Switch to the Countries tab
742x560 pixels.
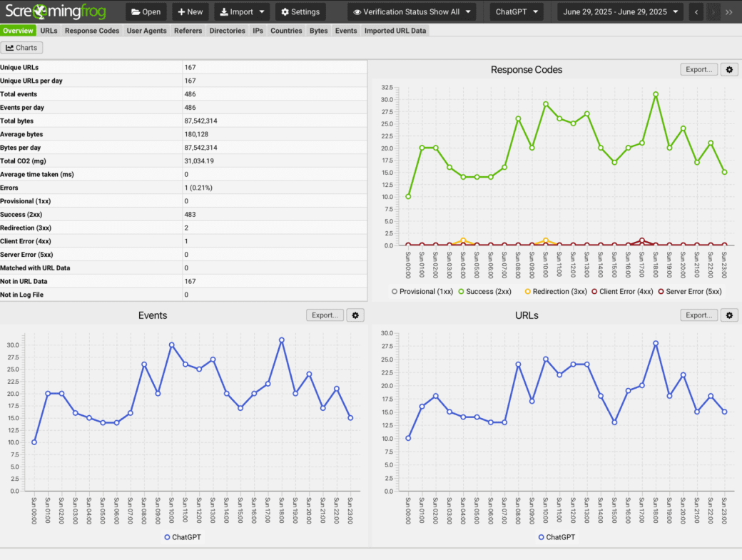(x=286, y=30)
